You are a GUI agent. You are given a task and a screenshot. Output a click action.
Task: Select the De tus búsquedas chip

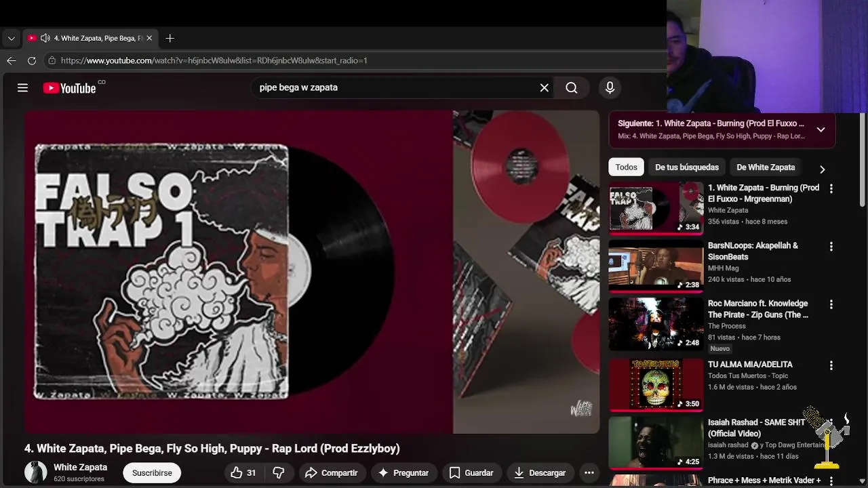(x=687, y=167)
